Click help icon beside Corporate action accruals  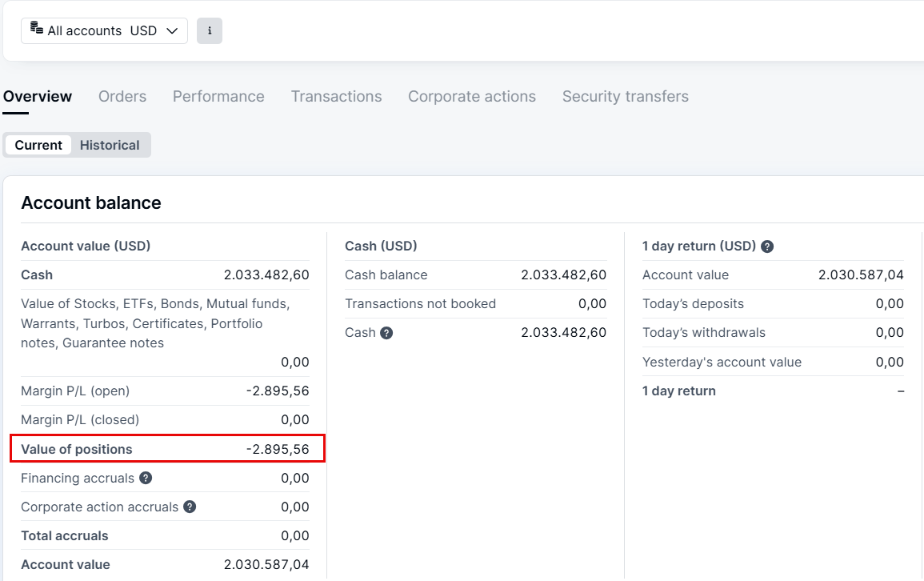[x=190, y=507]
